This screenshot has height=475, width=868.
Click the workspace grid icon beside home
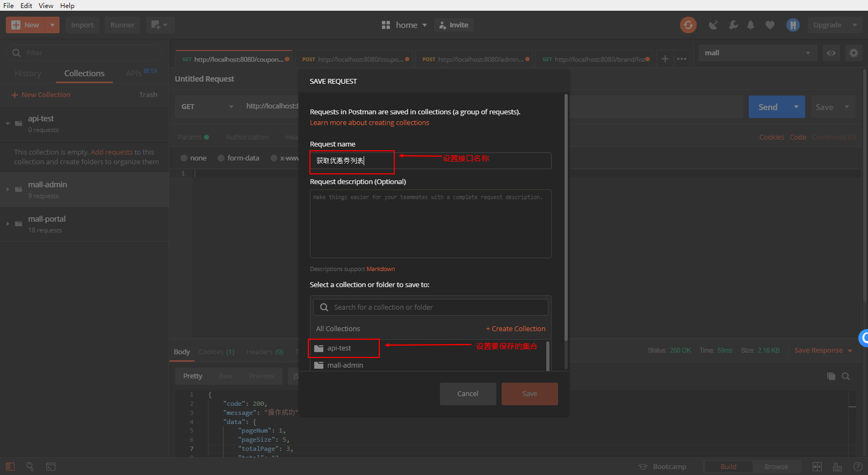[x=386, y=25]
